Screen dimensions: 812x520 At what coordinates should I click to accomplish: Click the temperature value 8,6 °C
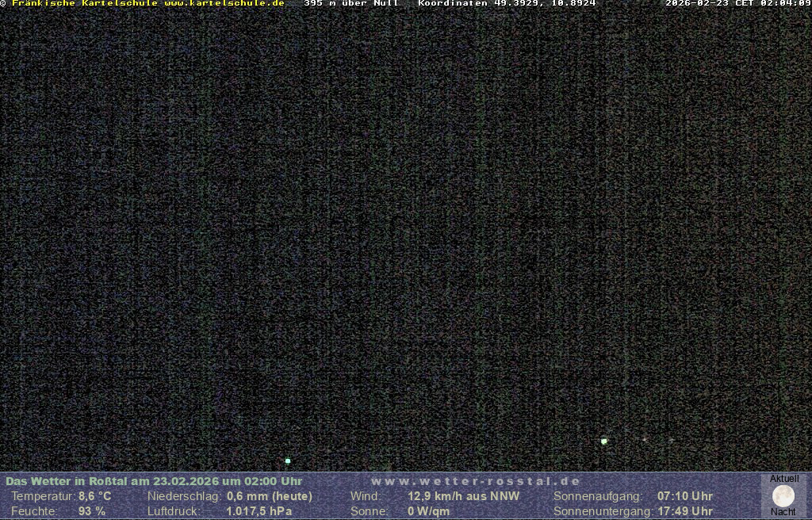tap(94, 496)
